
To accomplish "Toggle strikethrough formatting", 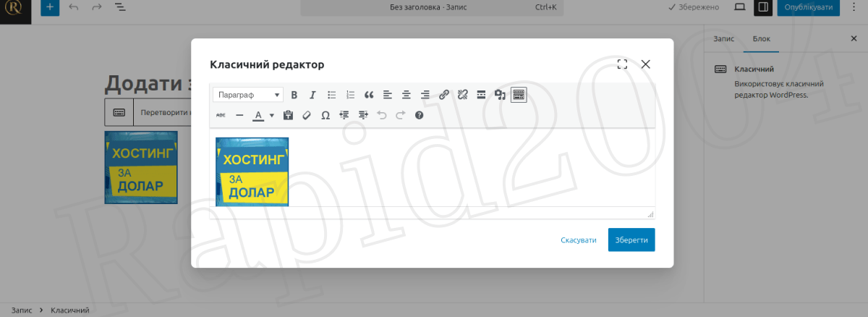I will coord(221,115).
